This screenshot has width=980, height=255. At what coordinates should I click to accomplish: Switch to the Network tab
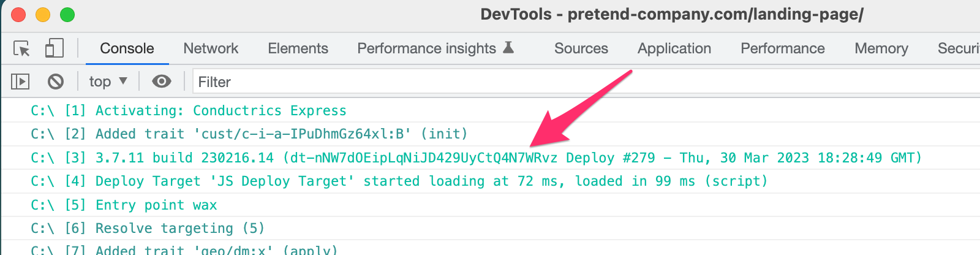coord(211,48)
